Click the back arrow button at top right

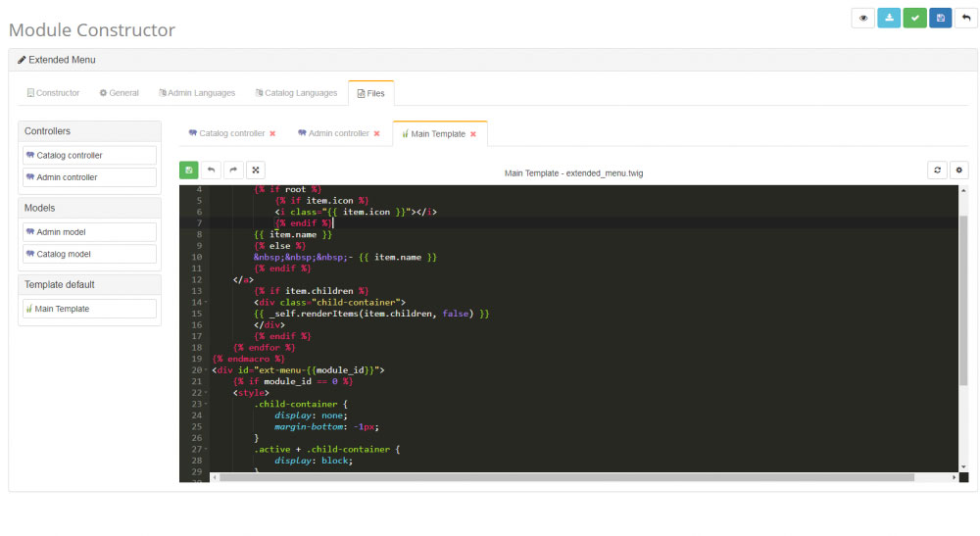[x=966, y=18]
